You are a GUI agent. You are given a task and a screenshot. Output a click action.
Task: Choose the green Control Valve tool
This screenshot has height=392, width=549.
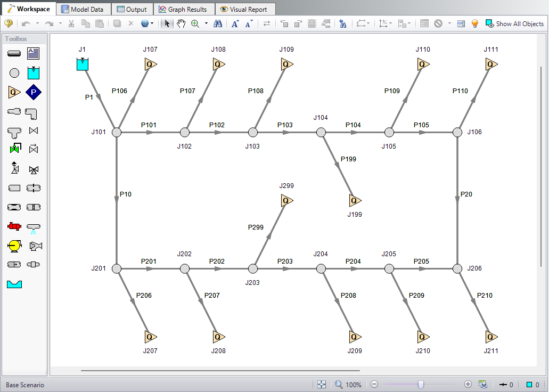[x=14, y=149]
